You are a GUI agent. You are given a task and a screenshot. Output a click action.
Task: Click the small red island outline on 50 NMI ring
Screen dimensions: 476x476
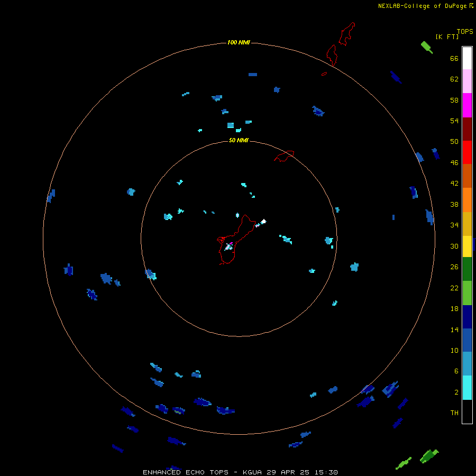click(284, 156)
